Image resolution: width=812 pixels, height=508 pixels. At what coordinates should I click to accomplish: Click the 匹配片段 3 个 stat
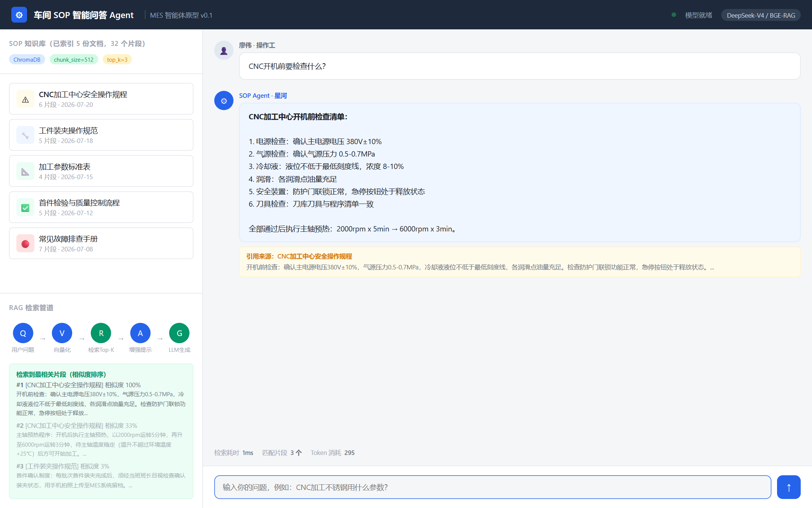pos(282,453)
